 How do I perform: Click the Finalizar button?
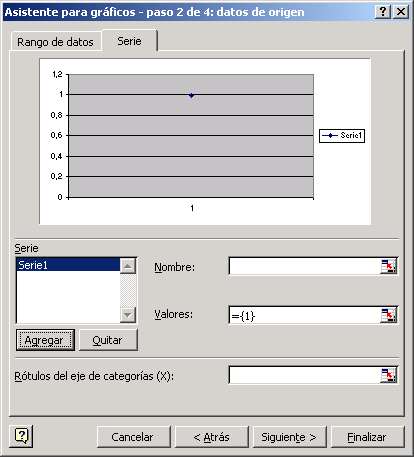tap(367, 437)
